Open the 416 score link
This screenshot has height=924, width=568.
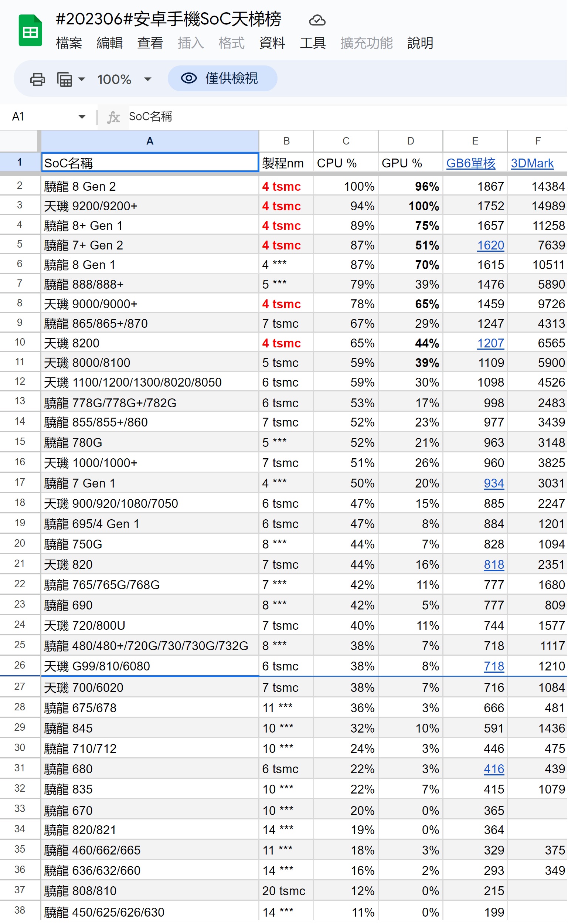(x=494, y=769)
